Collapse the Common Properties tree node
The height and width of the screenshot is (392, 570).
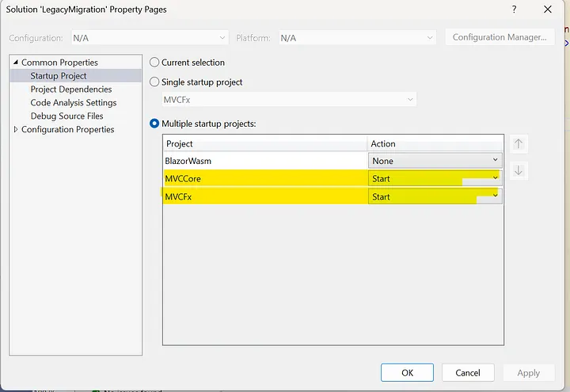[x=16, y=63]
